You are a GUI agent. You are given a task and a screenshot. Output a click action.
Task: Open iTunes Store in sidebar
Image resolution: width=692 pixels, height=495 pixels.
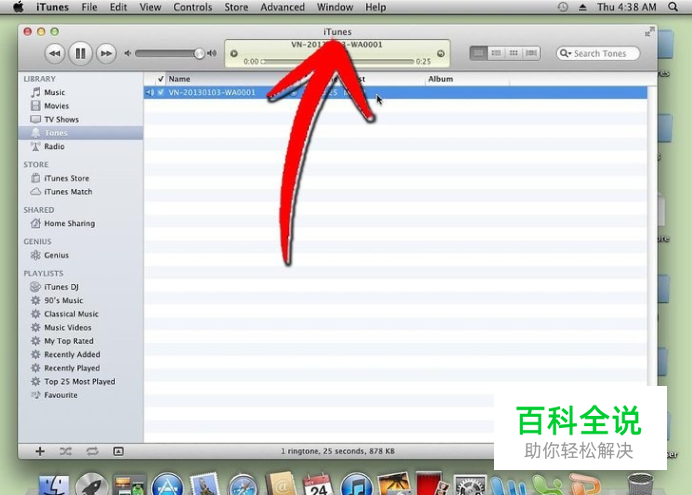coord(66,178)
